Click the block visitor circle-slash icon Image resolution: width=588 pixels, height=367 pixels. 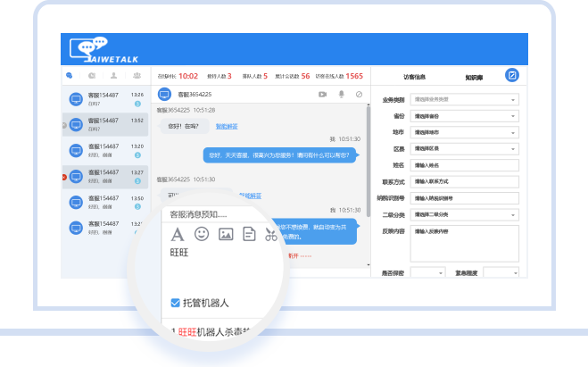pyautogui.click(x=359, y=94)
